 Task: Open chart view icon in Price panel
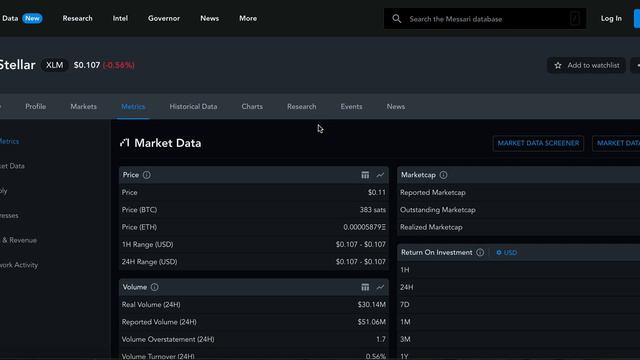click(x=380, y=175)
